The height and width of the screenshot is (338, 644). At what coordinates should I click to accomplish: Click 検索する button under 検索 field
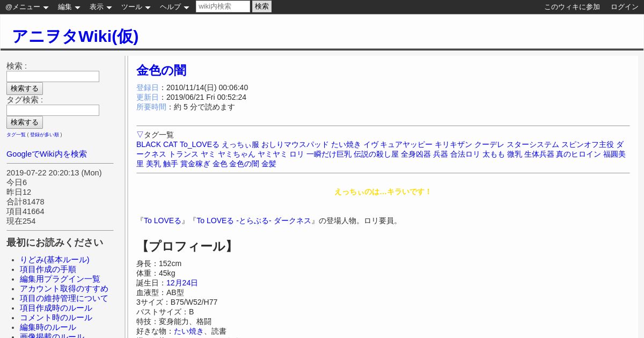click(x=25, y=89)
